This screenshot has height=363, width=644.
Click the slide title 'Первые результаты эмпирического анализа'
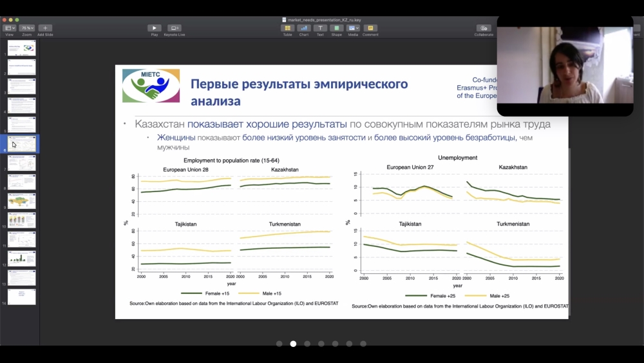299,92
